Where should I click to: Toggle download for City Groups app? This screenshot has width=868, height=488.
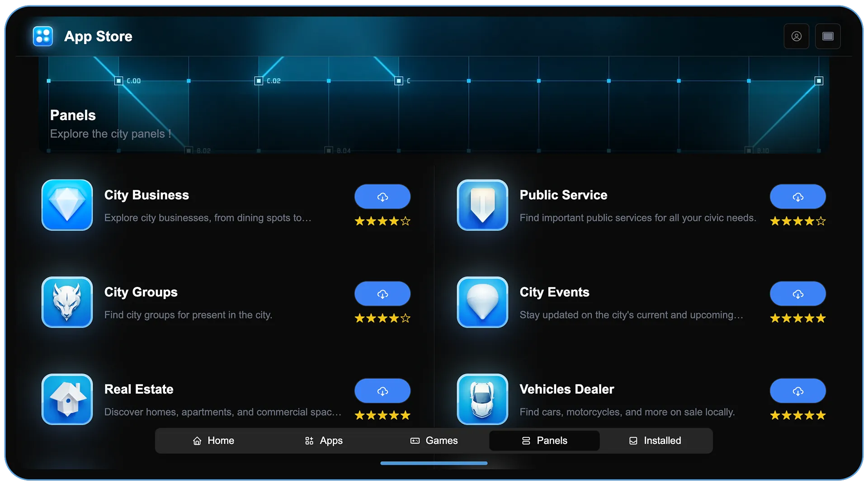point(382,294)
